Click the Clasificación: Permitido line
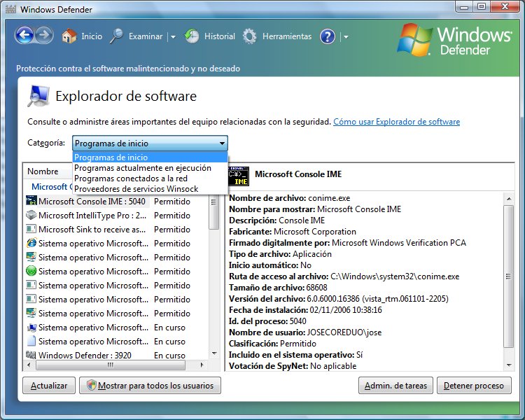Viewport: 525px width, 420px height. coord(272,343)
